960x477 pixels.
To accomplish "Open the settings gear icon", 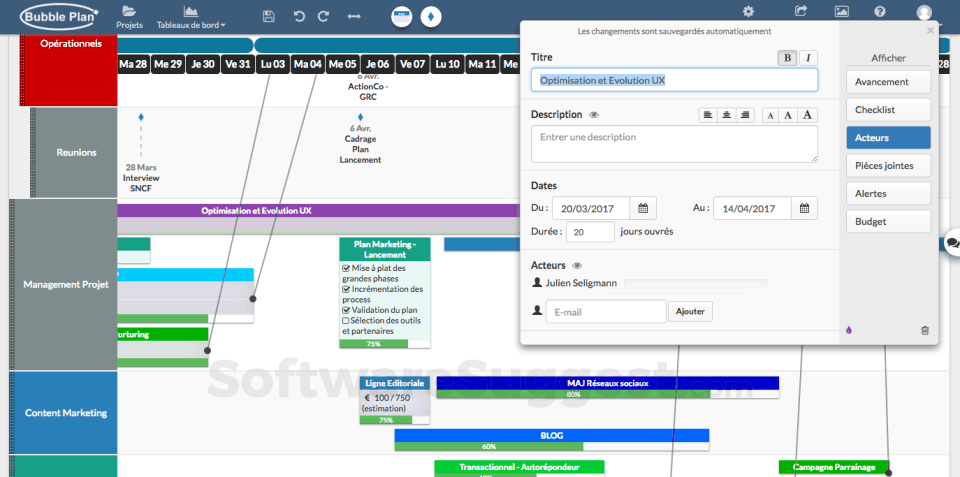I will [x=748, y=12].
